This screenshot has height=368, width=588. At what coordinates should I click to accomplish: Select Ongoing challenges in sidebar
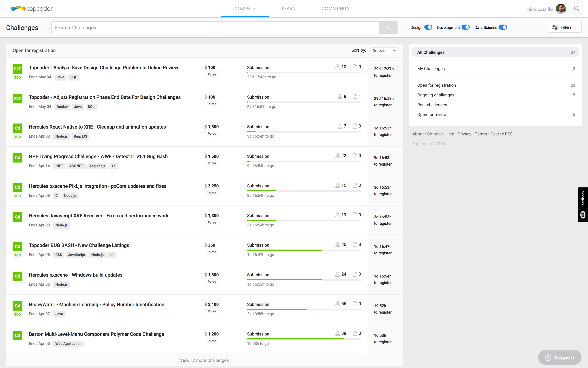point(495,95)
